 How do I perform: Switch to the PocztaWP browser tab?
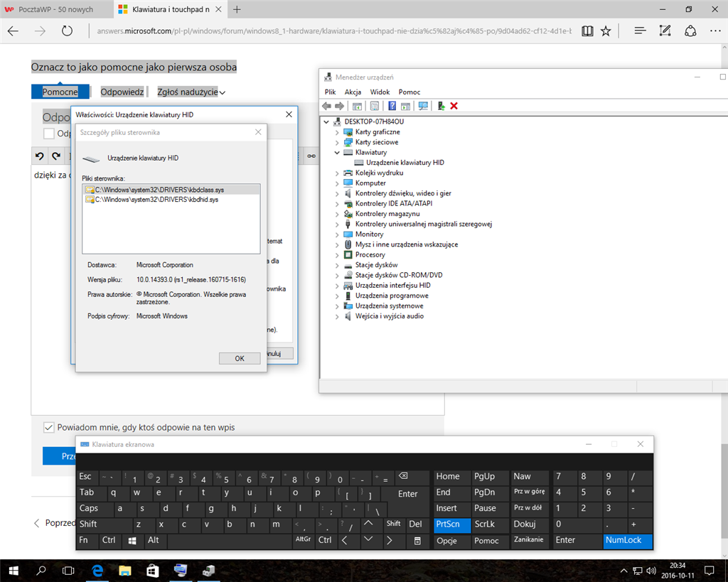[56, 9]
